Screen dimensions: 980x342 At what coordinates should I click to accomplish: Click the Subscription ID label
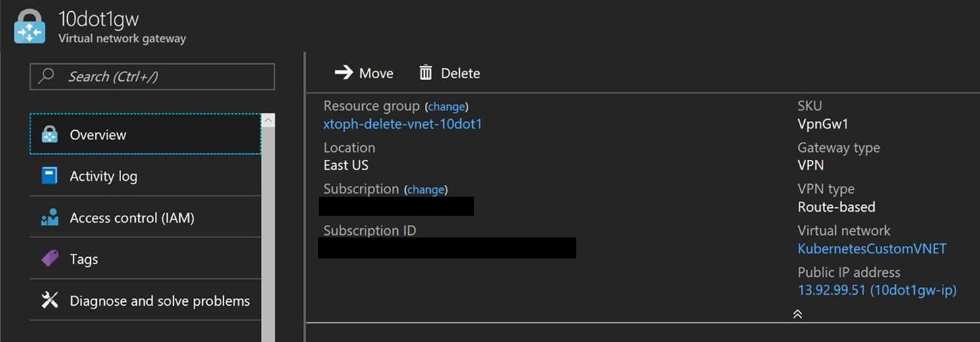click(369, 231)
